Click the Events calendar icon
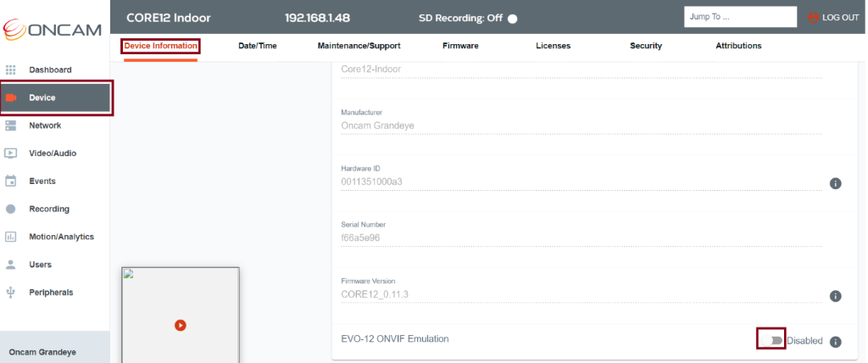This screenshot has height=363, width=868. [x=10, y=181]
